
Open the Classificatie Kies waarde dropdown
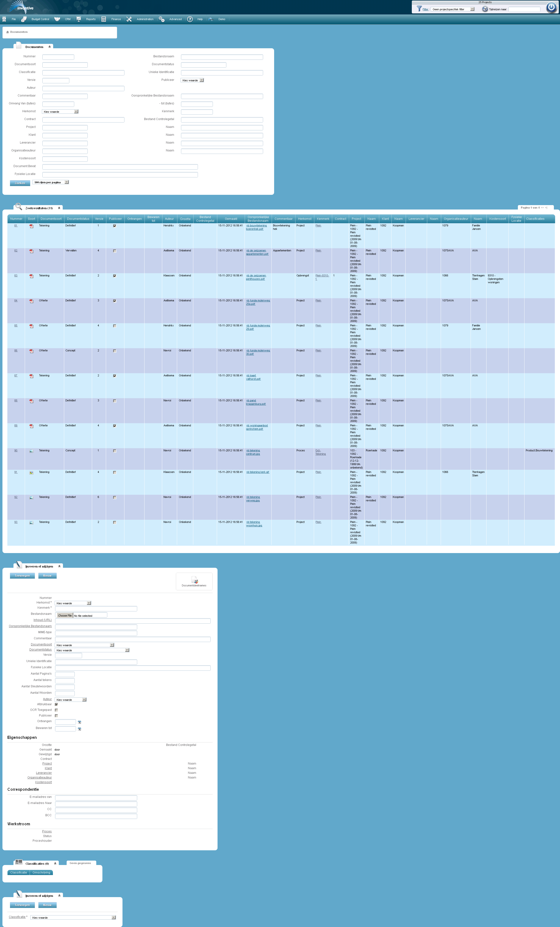(73, 918)
